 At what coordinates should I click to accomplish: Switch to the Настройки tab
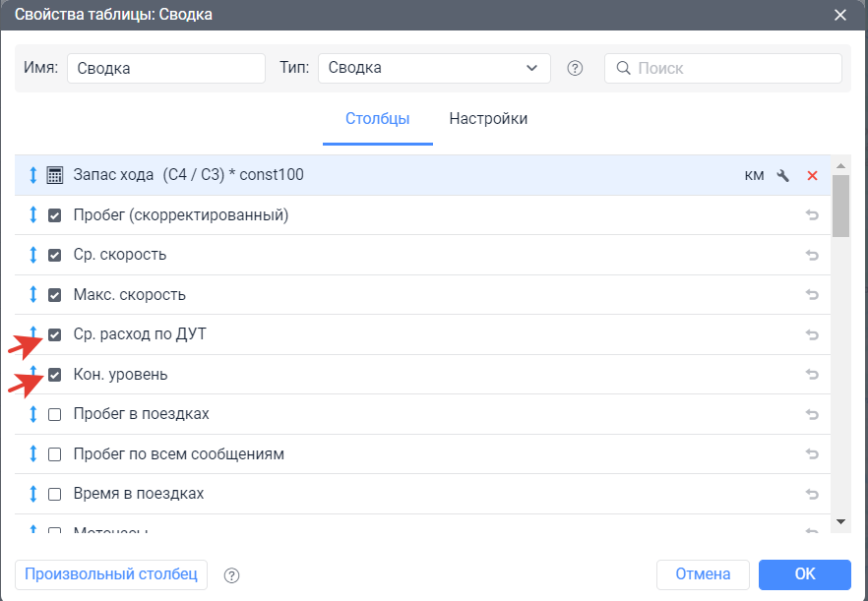tap(488, 119)
